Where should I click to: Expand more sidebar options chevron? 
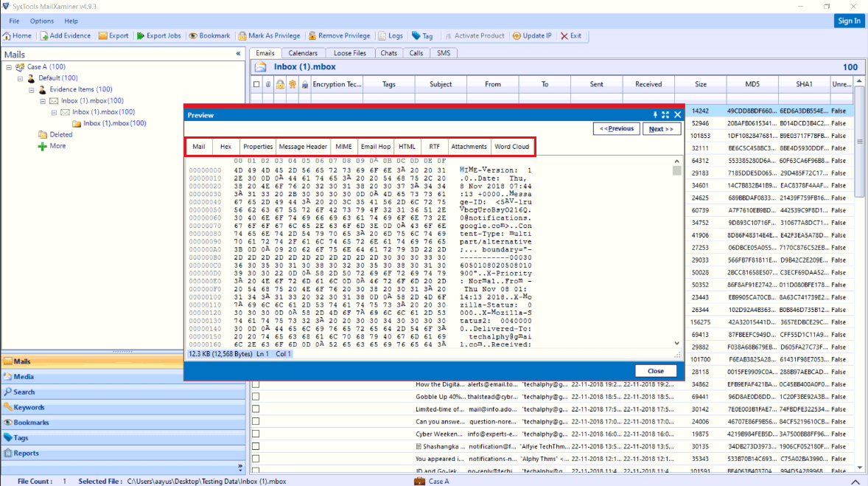click(x=239, y=467)
